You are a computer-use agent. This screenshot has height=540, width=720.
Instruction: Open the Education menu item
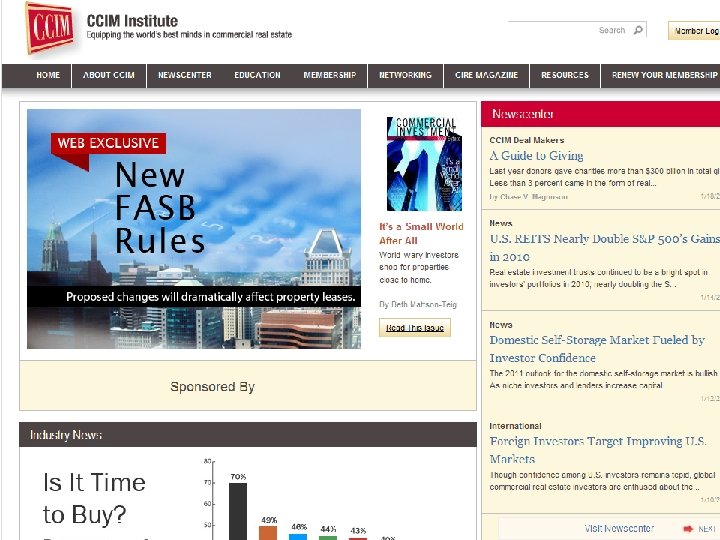(x=257, y=75)
